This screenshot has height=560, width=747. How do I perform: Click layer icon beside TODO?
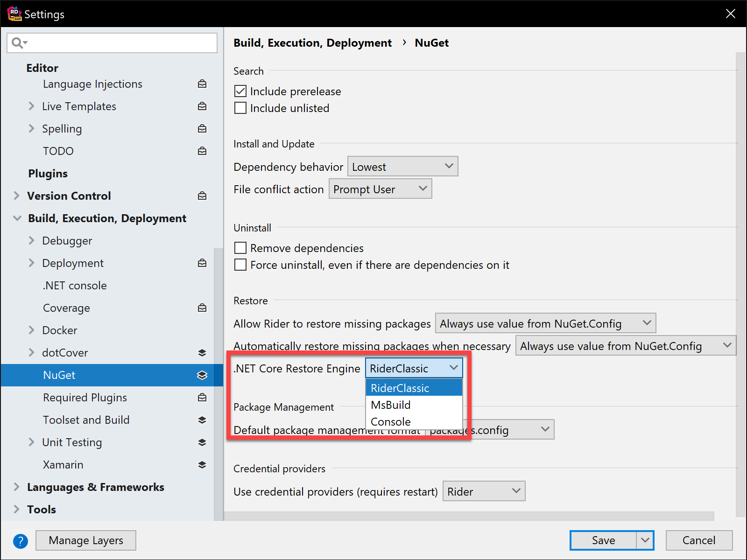202,151
